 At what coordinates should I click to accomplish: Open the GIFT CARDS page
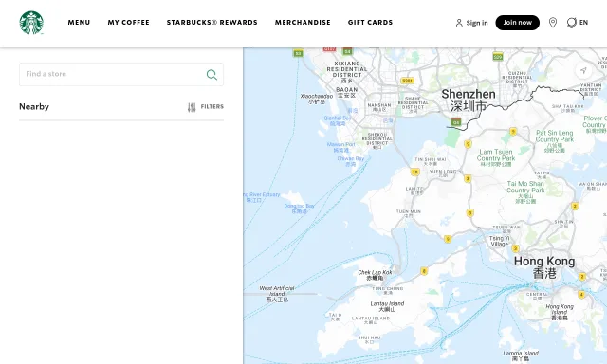371,23
